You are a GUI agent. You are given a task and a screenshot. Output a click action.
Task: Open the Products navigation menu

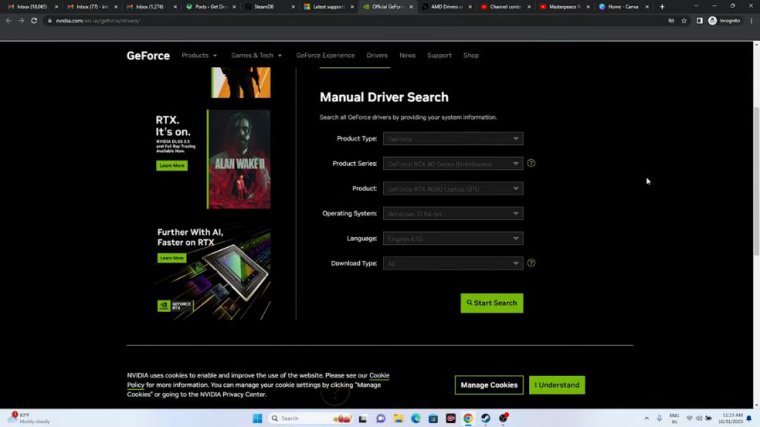pos(200,56)
